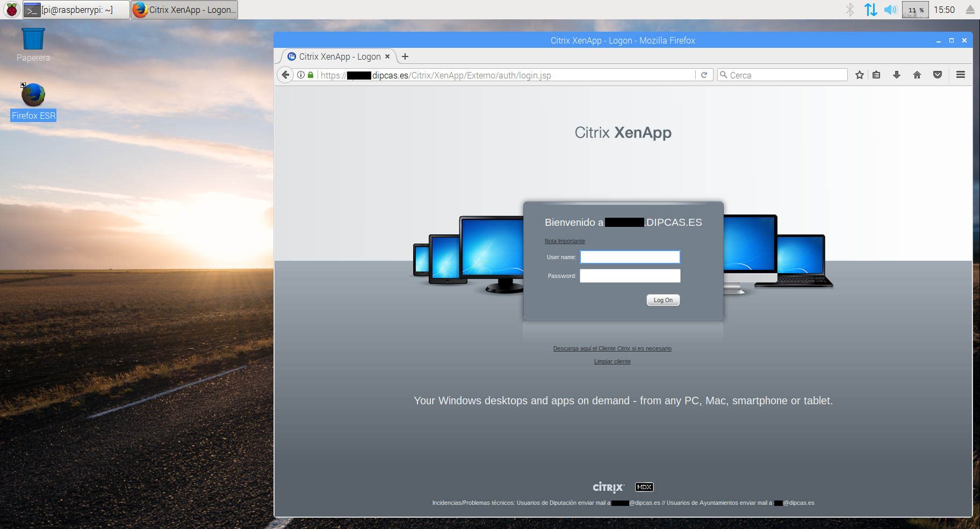Screen dimensions: 980x529
Task: Open the Limpiar cliente link
Action: pyautogui.click(x=612, y=361)
